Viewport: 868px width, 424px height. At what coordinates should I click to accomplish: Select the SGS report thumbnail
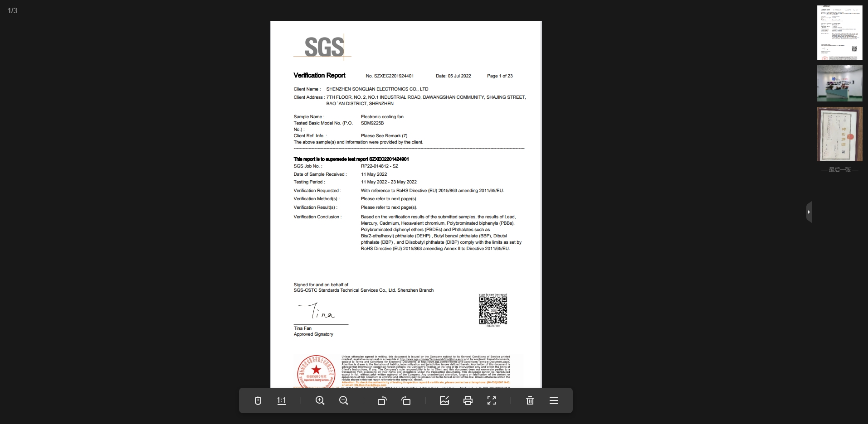click(x=840, y=33)
